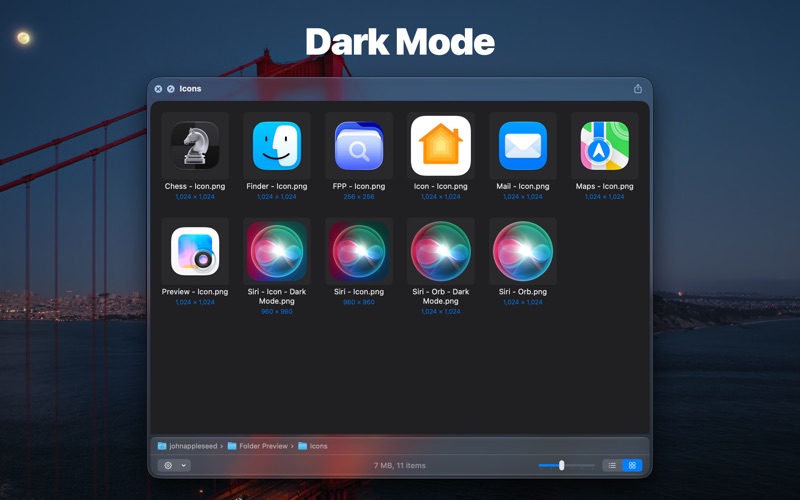Select Siri - Icon - Dark Mode thumbnail

277,251
